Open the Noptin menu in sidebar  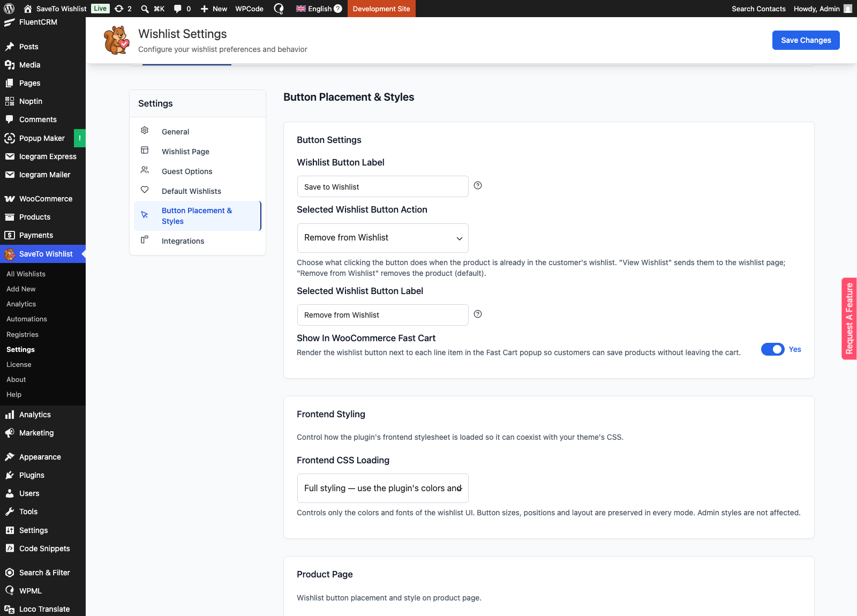[x=43, y=101]
